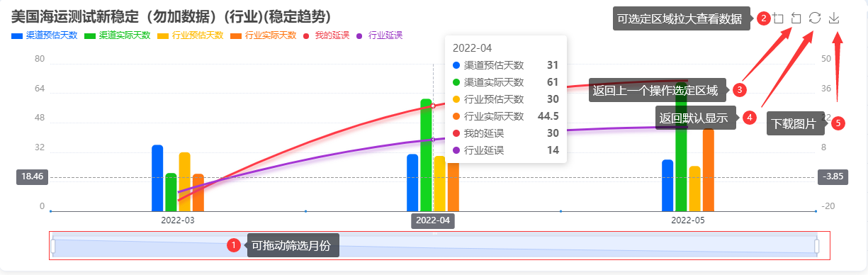Download the chart as image icon
The width and height of the screenshot is (868, 275).
tap(834, 18)
